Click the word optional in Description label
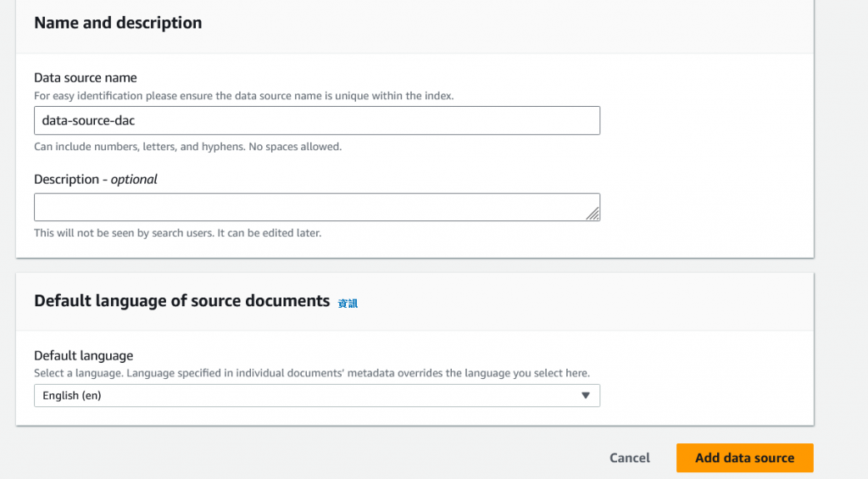Image resolution: width=868 pixels, height=479 pixels. [134, 180]
